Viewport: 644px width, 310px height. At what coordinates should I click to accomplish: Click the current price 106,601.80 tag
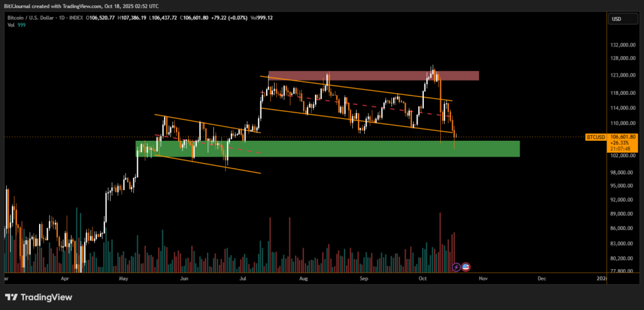[624, 136]
